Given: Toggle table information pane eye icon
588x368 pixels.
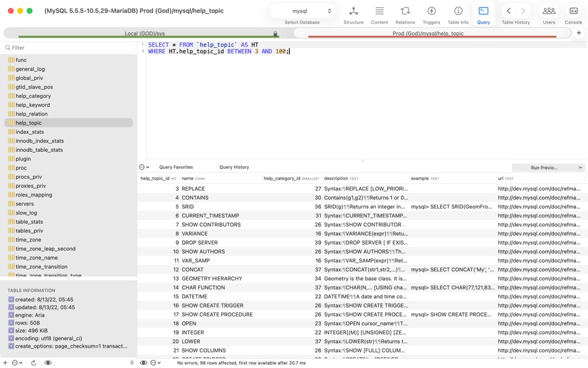Looking at the screenshot, I should click(x=48, y=363).
